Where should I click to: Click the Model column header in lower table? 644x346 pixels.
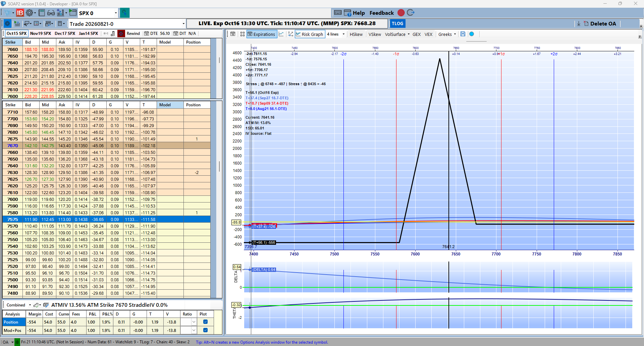tap(170, 105)
